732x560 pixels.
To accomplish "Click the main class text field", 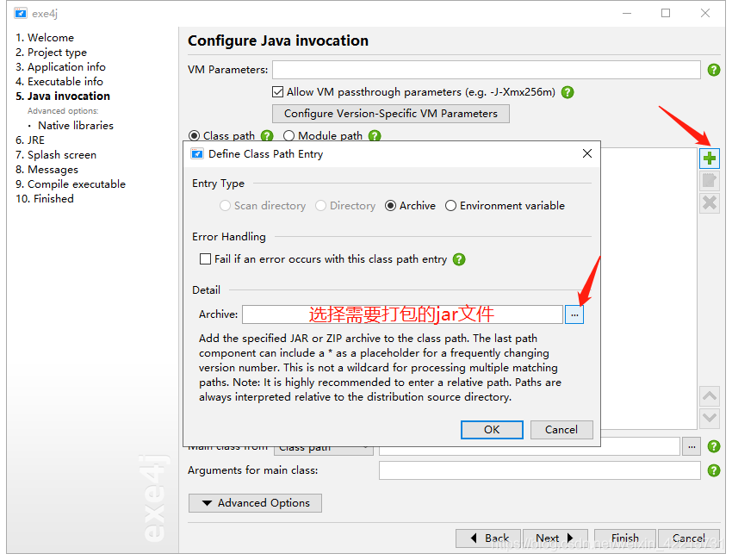I will click(529, 446).
